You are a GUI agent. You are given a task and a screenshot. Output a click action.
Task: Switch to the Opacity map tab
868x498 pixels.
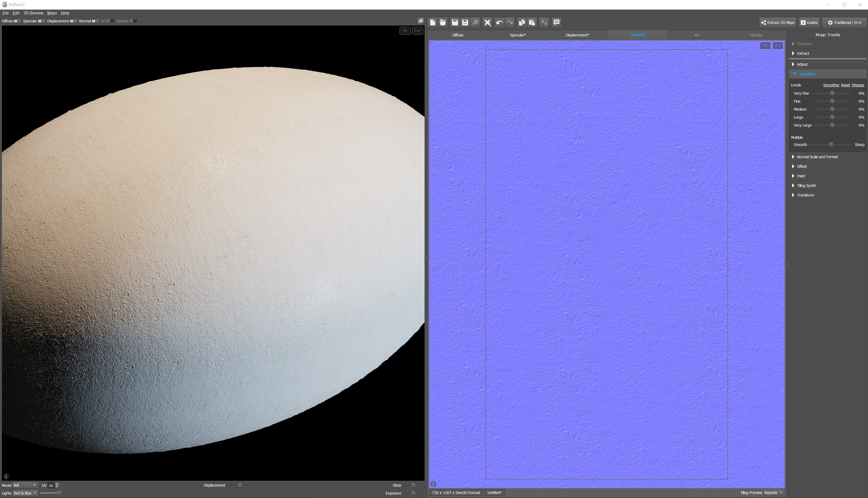click(x=756, y=35)
